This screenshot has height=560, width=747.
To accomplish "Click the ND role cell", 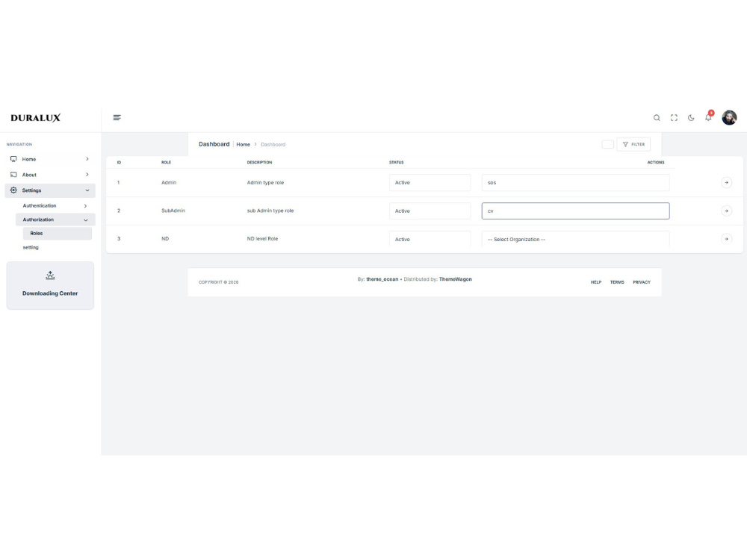I will point(165,239).
